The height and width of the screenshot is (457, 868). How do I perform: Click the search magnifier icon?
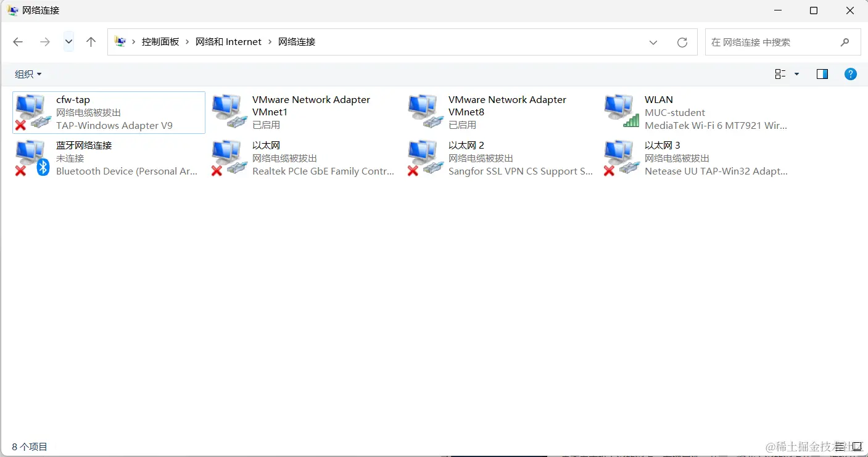[x=845, y=42]
